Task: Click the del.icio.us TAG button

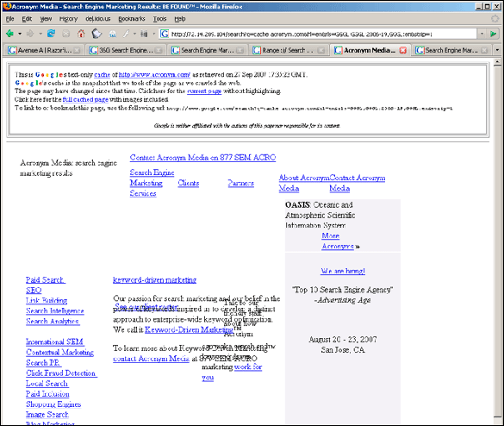Action: tap(113, 34)
